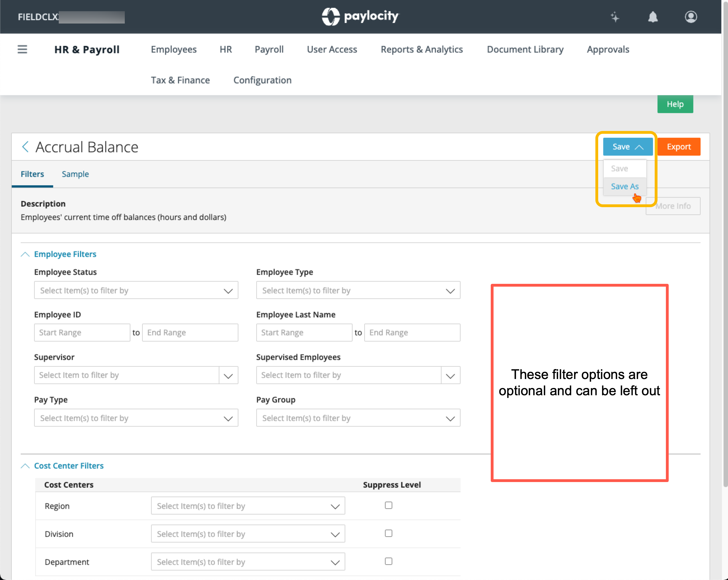This screenshot has height=580, width=728.
Task: Open the Supervisor dropdown arrow
Action: [x=228, y=375]
